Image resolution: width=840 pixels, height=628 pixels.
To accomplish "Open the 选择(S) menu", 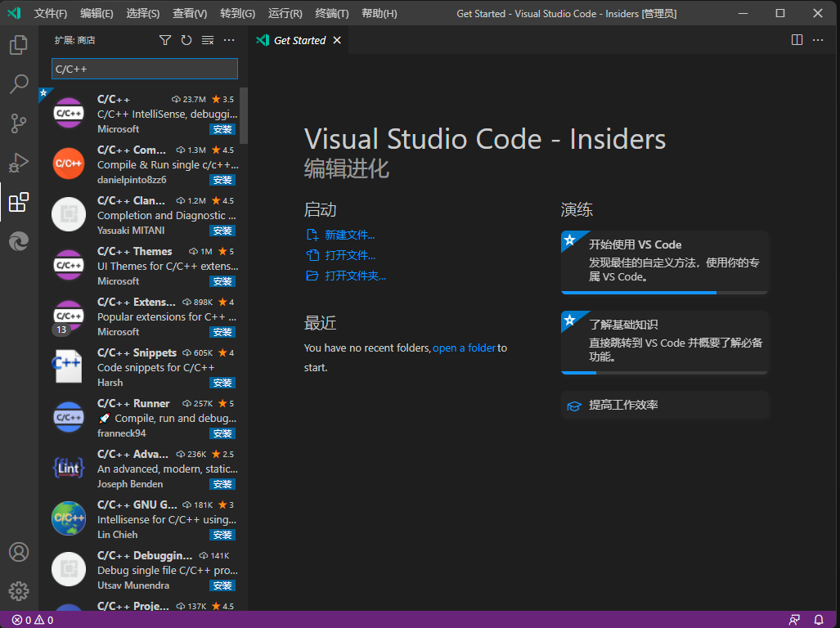I will click(143, 13).
